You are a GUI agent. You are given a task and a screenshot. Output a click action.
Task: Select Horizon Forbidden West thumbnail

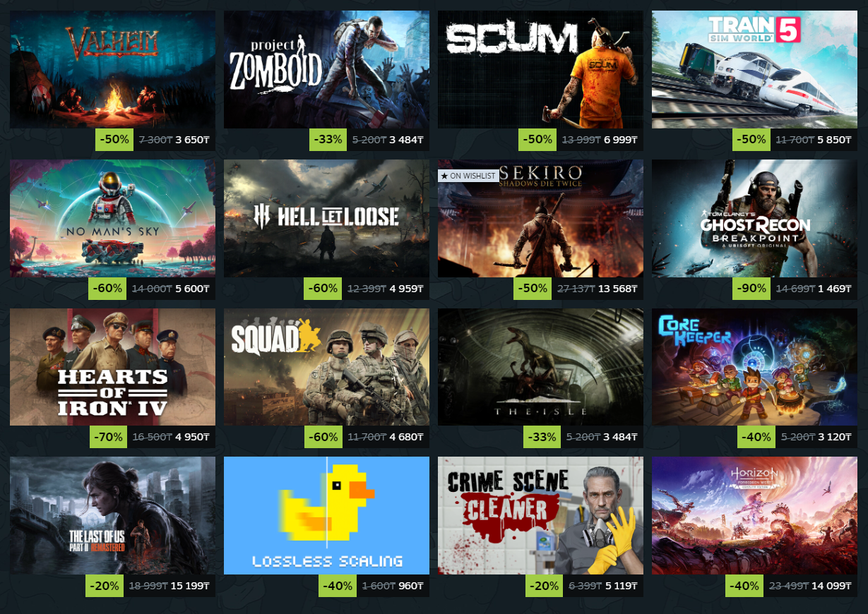(754, 515)
